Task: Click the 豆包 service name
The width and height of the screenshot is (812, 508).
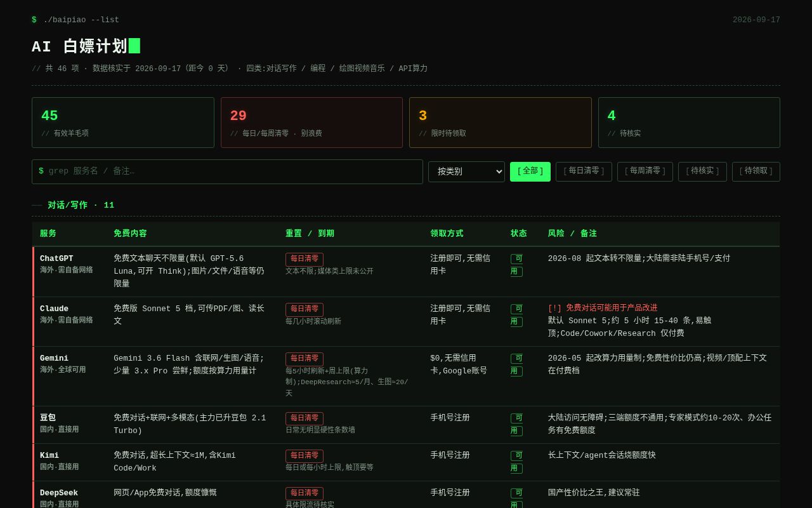Action: [48, 418]
